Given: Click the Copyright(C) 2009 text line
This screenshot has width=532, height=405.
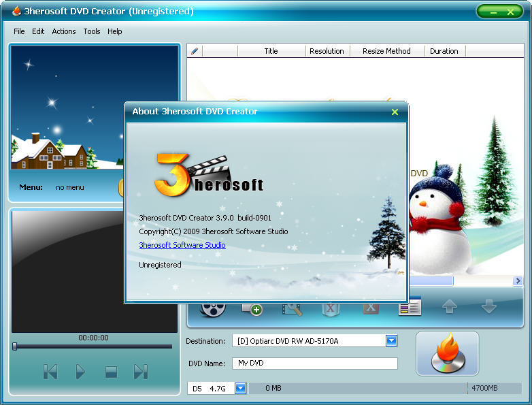Looking at the screenshot, I should point(214,231).
